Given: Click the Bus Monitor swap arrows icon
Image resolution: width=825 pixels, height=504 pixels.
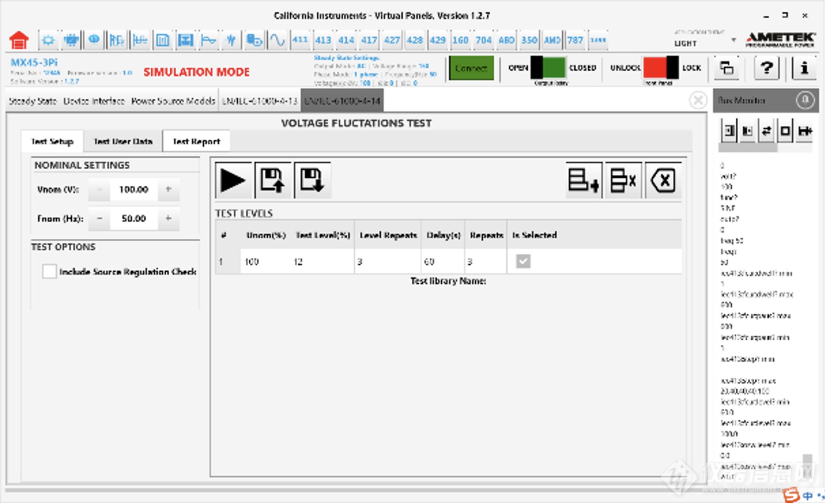Looking at the screenshot, I should coord(766,131).
